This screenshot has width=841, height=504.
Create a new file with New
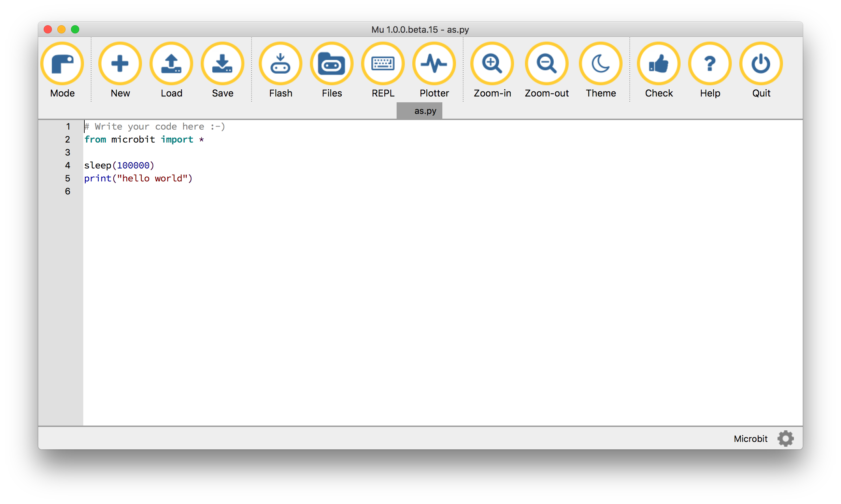click(x=120, y=64)
